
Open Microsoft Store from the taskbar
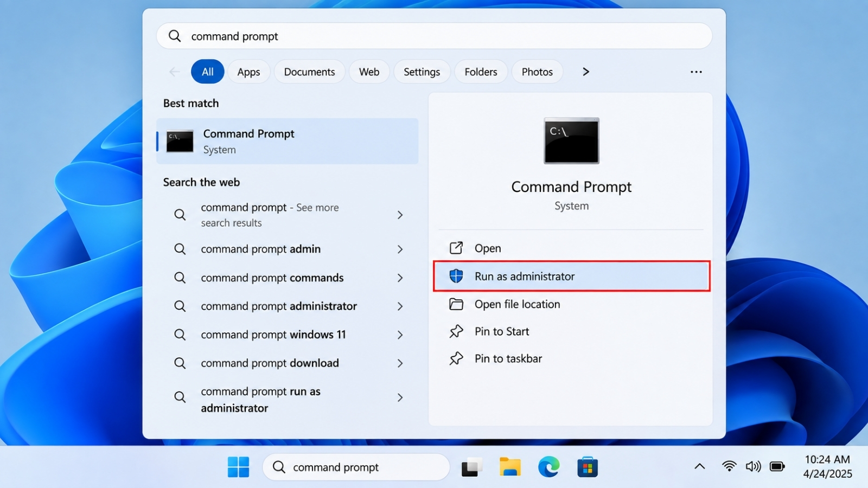(x=588, y=467)
